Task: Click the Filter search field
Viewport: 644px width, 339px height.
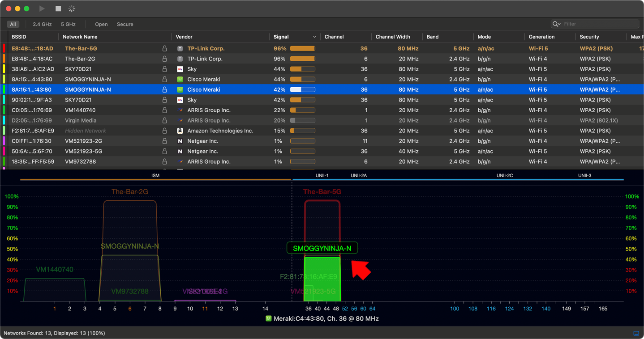Action: [595, 24]
